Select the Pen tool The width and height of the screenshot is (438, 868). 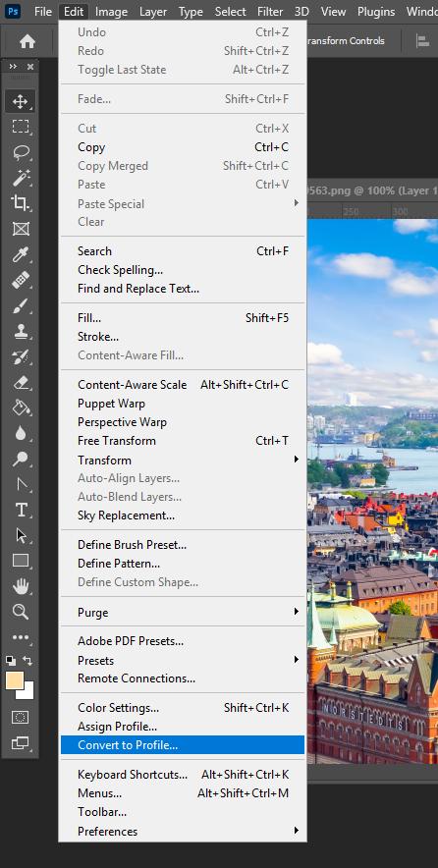pos(21,484)
